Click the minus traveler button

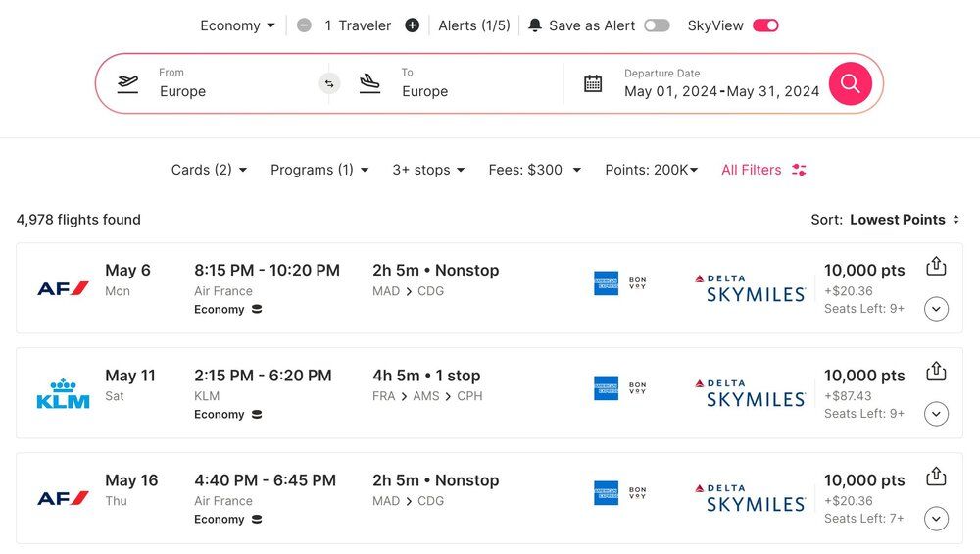(304, 25)
